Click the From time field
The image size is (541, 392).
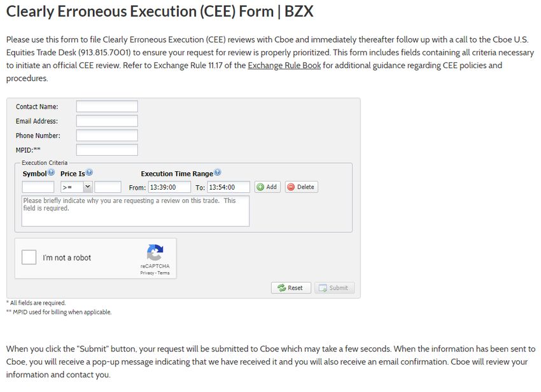pos(169,187)
